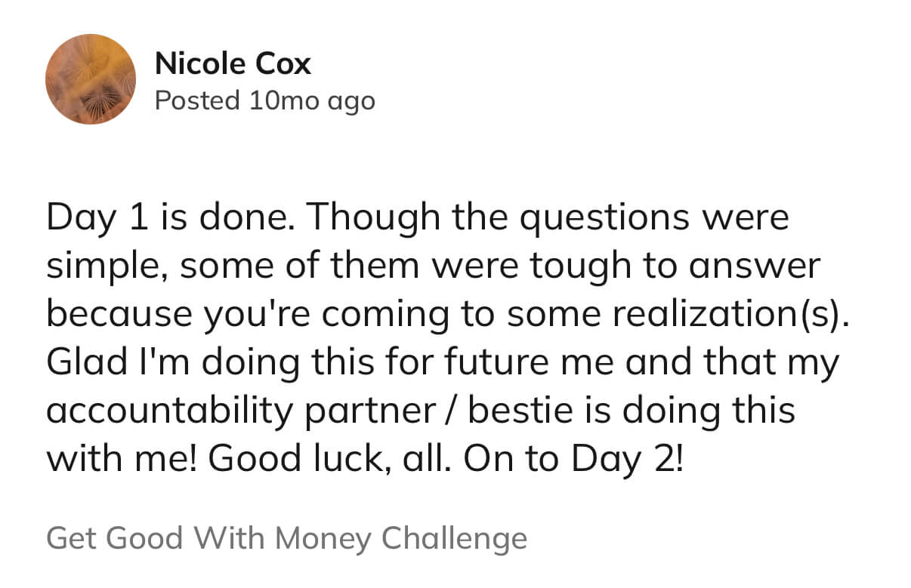Click the word 'realization(s)' in the post
This screenshot has width=911, height=588.
[732, 315]
